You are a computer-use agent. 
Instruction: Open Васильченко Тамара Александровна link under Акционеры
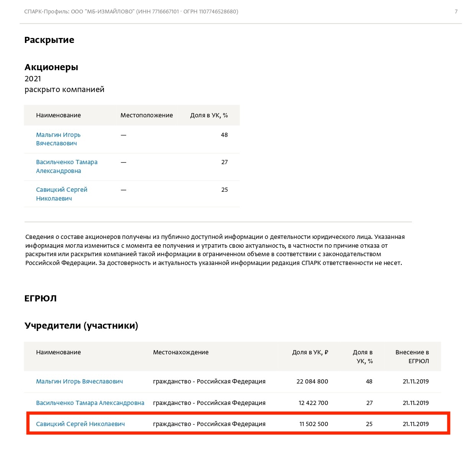coord(67,166)
